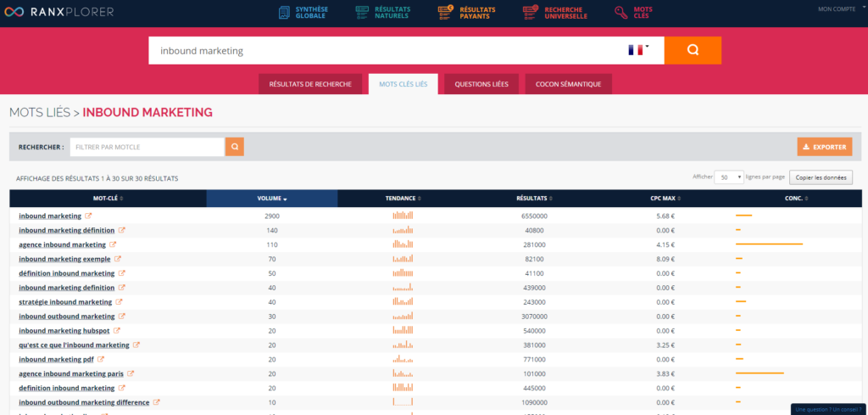Open external link icon for 'inbound marketing pdf'
This screenshot has width=868, height=415.
[99, 359]
